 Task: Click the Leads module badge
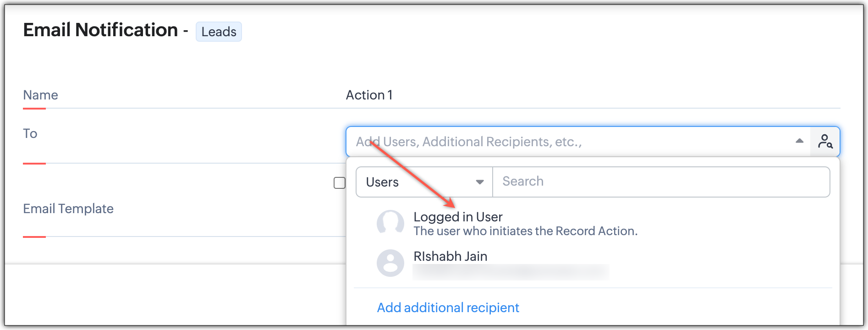point(219,32)
